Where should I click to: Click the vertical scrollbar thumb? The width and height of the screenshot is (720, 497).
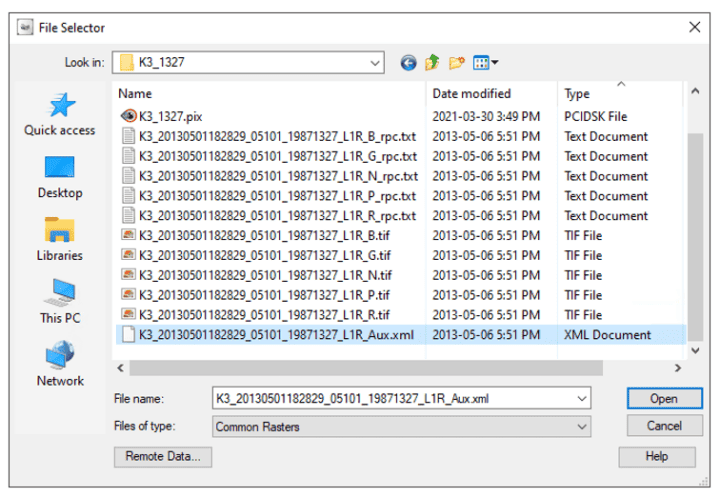click(695, 237)
